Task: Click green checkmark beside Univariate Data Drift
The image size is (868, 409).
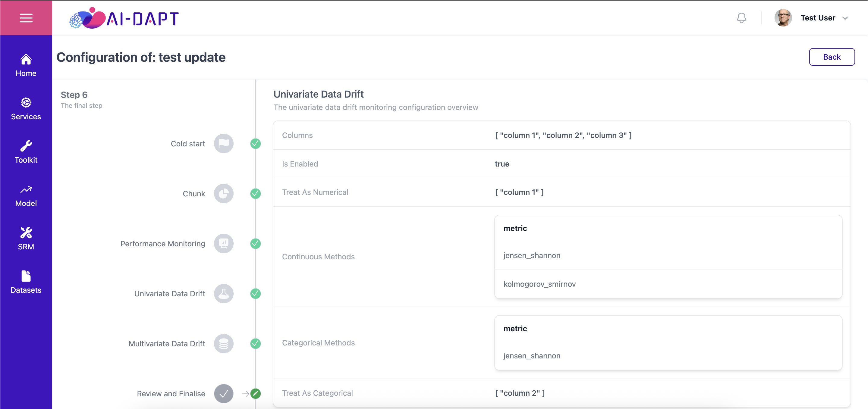Action: point(255,294)
